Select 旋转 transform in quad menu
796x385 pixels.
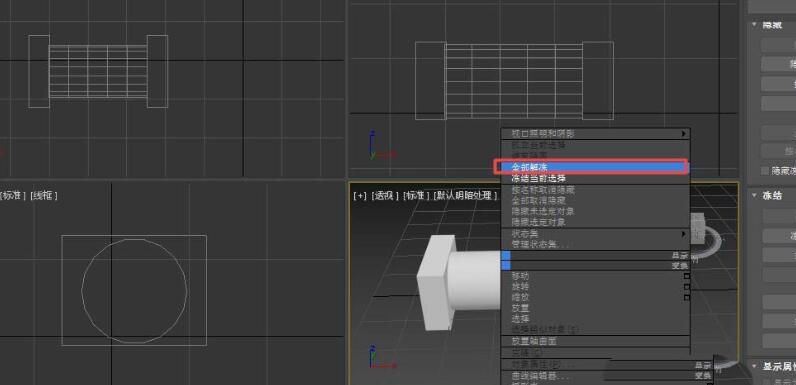click(595, 287)
